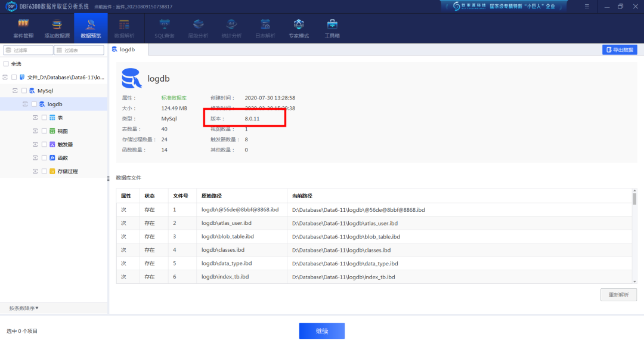Image resolution: width=644 pixels, height=346 pixels.
Task: Click in the 过滤库 filter database field
Action: (28, 50)
